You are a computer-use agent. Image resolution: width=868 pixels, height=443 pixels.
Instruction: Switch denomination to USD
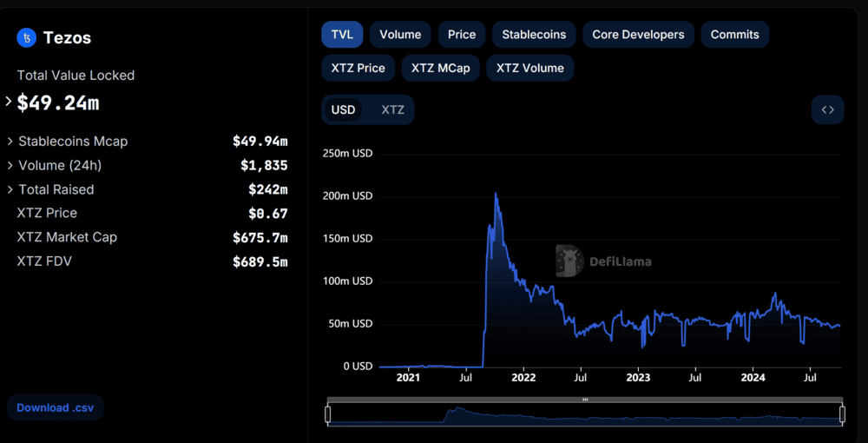[343, 109]
